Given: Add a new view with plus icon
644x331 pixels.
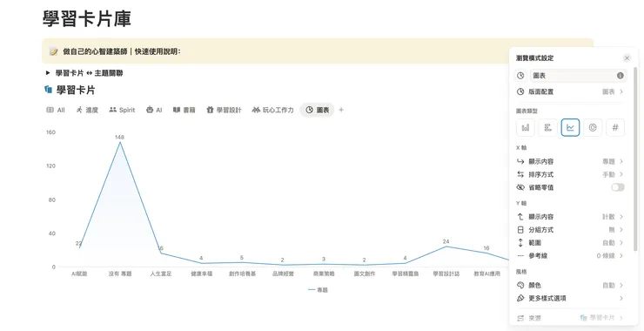Looking at the screenshot, I should (341, 111).
